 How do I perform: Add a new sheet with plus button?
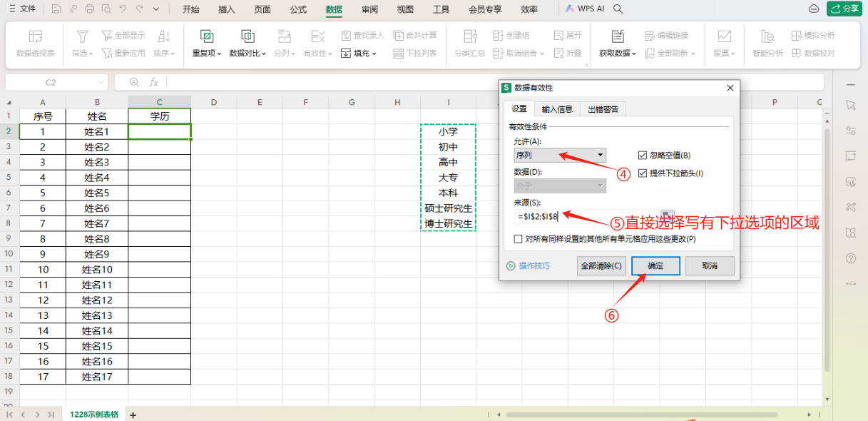(133, 415)
